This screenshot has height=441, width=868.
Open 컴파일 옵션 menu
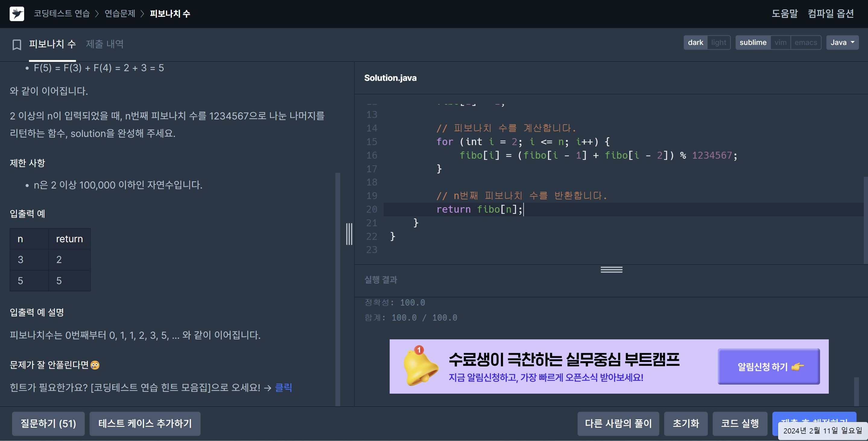point(831,14)
